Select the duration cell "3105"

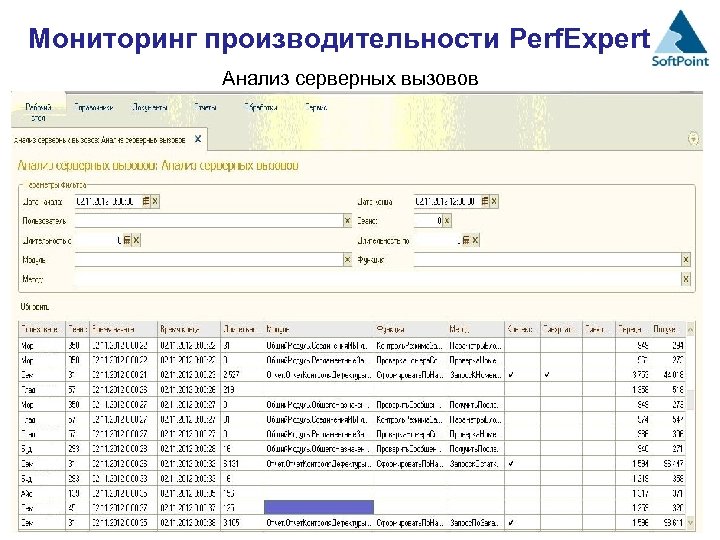tap(242, 523)
